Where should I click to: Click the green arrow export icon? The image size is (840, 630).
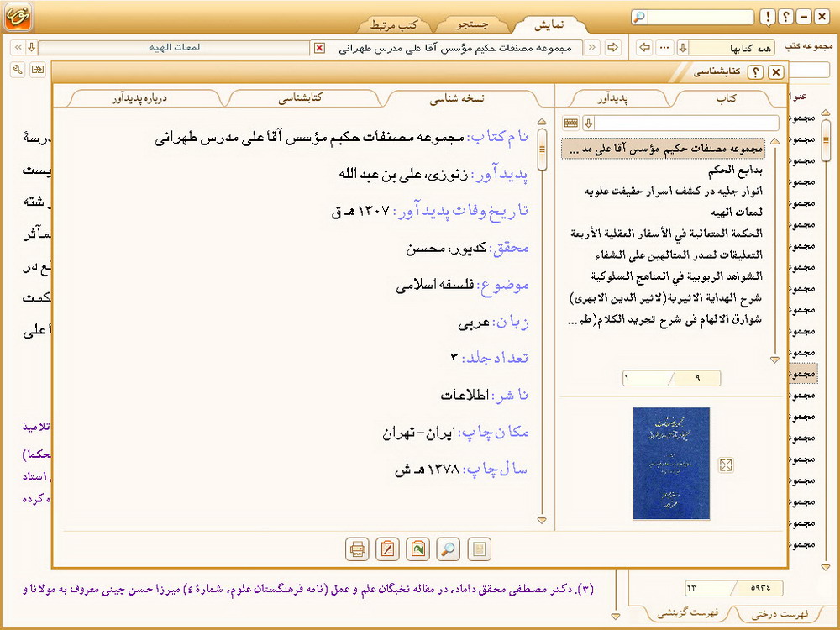(417, 549)
